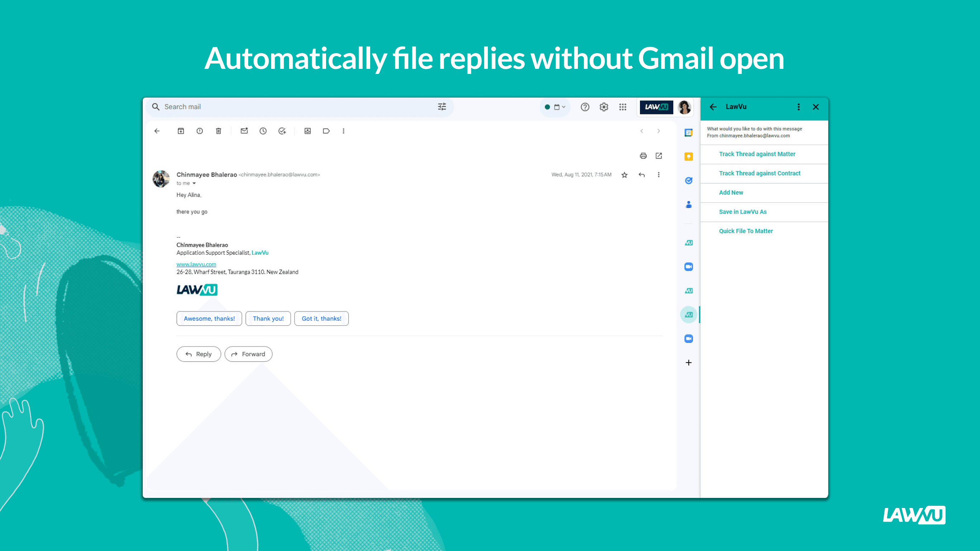Click the LawVu logo image in signature
980x551 pixels.
click(x=197, y=289)
